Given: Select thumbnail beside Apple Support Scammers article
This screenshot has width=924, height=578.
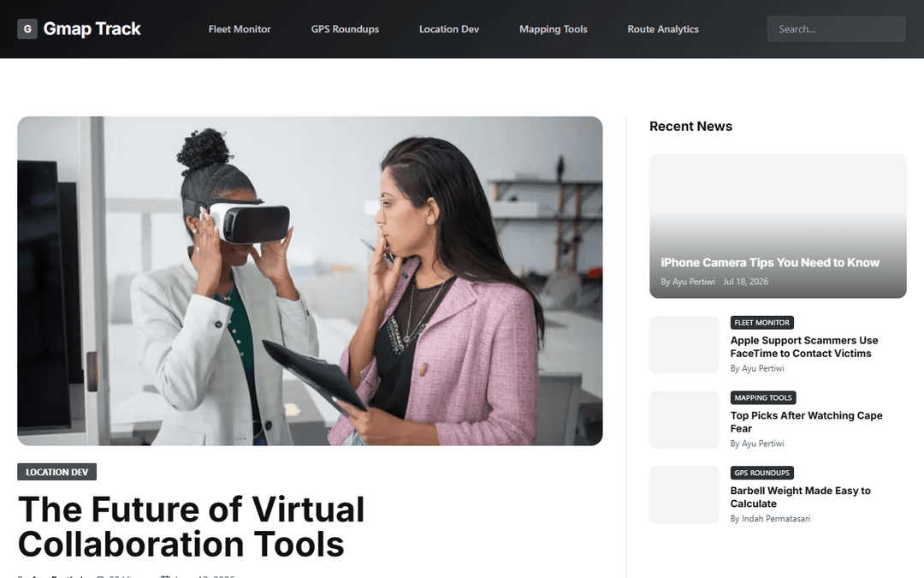Looking at the screenshot, I should pos(684,344).
